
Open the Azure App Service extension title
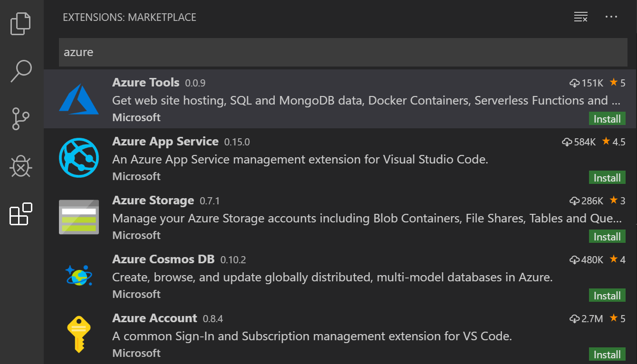point(165,141)
